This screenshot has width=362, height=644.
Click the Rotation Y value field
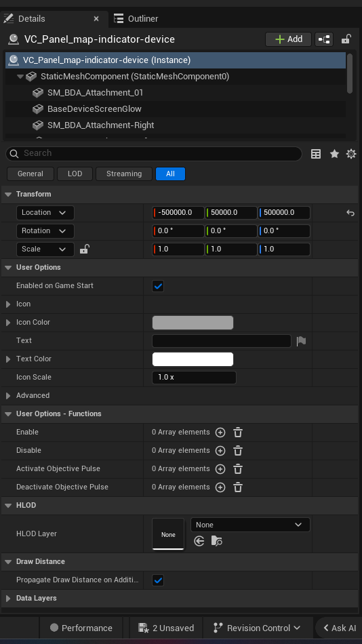(x=231, y=230)
